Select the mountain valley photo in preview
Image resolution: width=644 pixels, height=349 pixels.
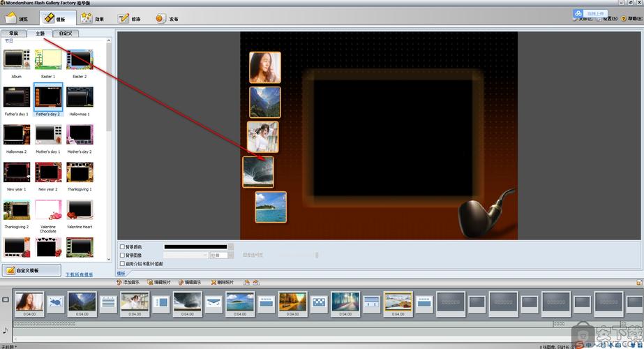(x=265, y=103)
